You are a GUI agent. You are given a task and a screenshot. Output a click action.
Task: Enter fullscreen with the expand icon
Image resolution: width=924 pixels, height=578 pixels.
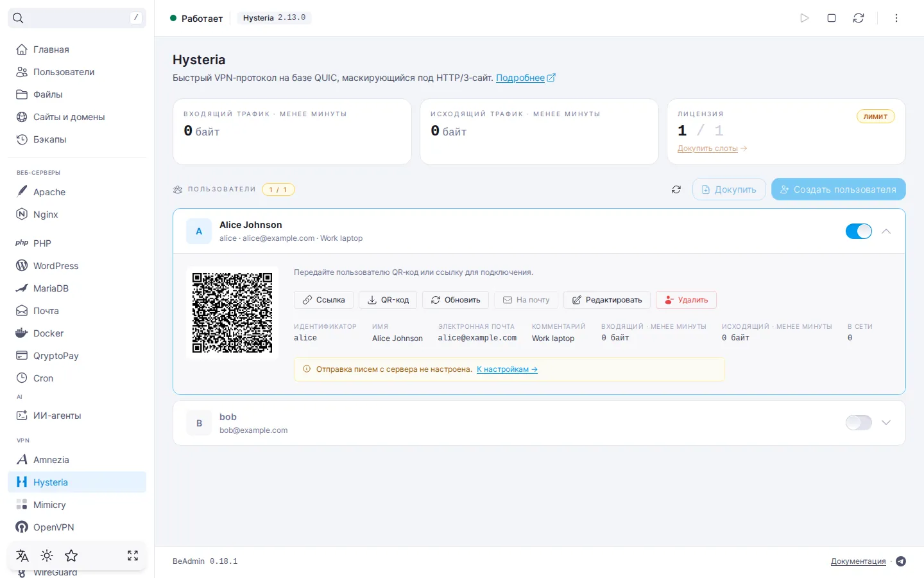133,556
